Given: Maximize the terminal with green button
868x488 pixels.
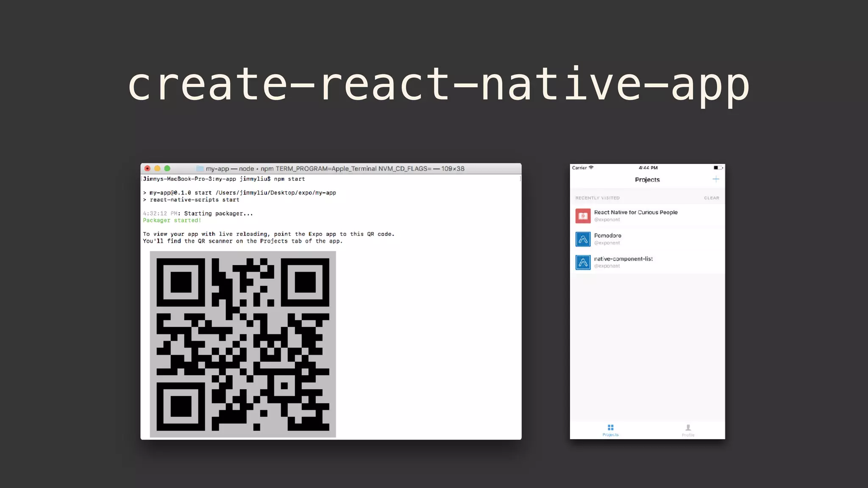Looking at the screenshot, I should point(167,168).
